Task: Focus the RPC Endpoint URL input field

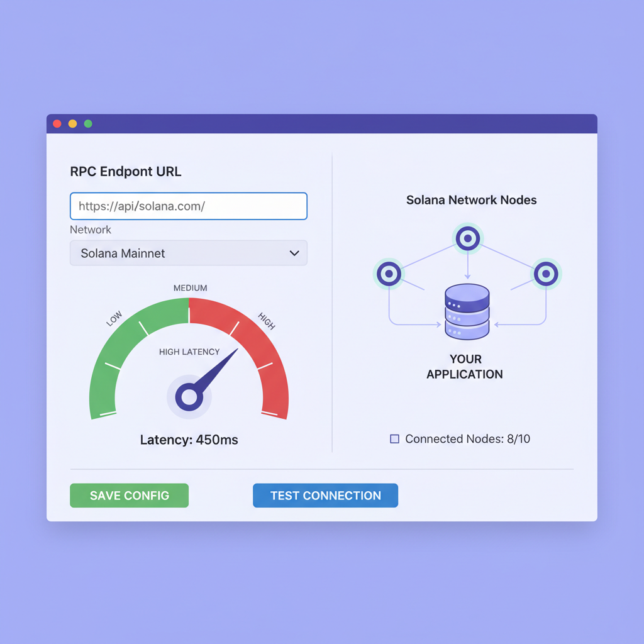Action: pos(188,206)
